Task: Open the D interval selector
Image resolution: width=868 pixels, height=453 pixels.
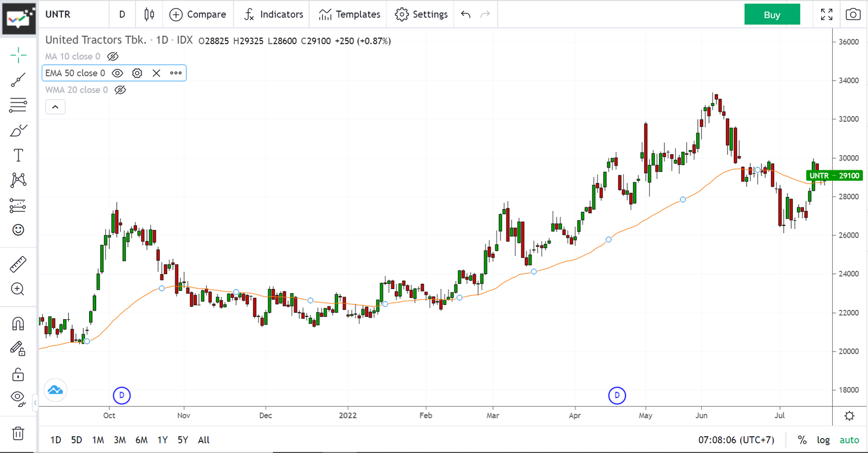Action: (x=122, y=14)
